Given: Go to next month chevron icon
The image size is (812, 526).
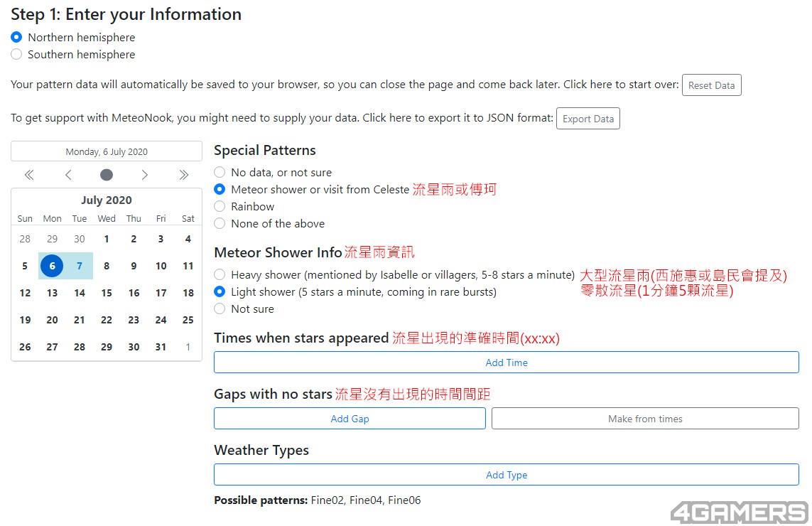Looking at the screenshot, I should click(x=144, y=175).
